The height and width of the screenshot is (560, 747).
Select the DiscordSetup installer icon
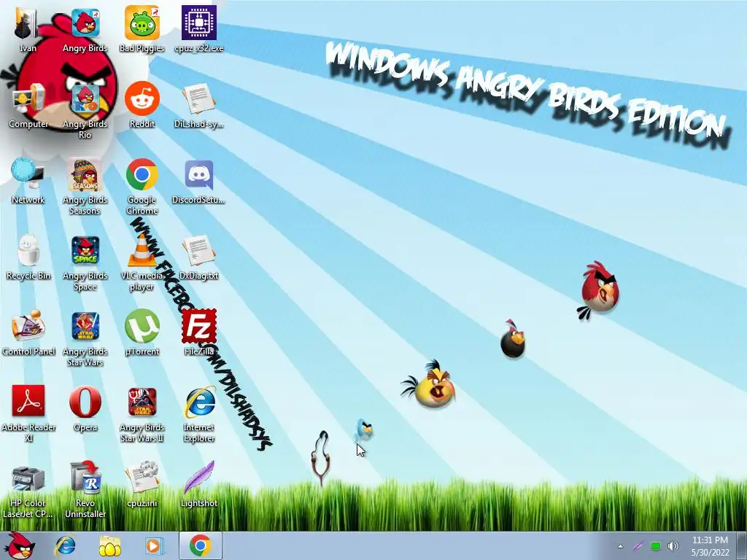pos(198,175)
